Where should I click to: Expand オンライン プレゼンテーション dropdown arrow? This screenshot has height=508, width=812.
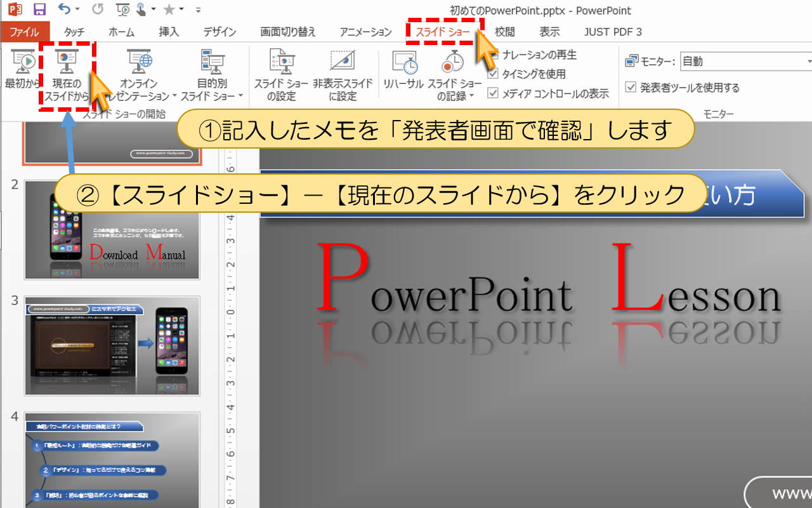tap(174, 97)
